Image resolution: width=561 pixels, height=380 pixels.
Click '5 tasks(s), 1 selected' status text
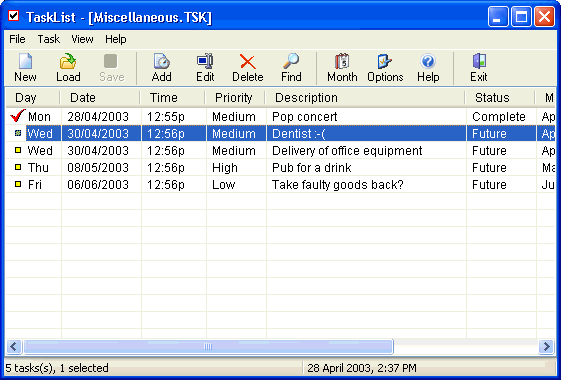(57, 368)
